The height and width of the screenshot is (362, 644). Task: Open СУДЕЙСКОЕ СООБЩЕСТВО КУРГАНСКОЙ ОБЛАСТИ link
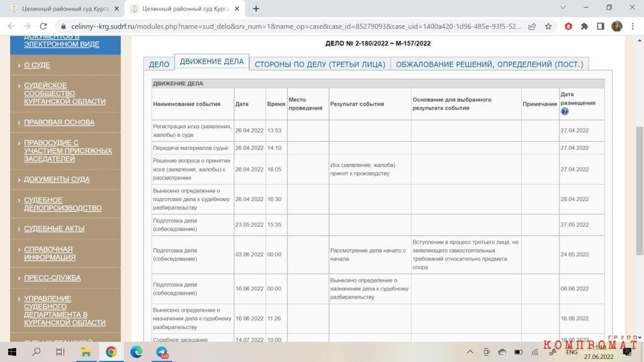(x=65, y=93)
